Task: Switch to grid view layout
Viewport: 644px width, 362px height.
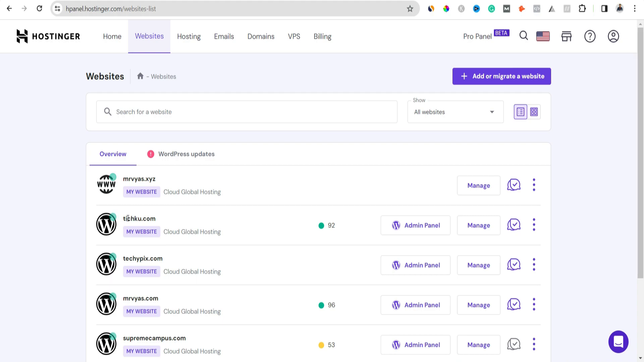Action: coord(534,112)
